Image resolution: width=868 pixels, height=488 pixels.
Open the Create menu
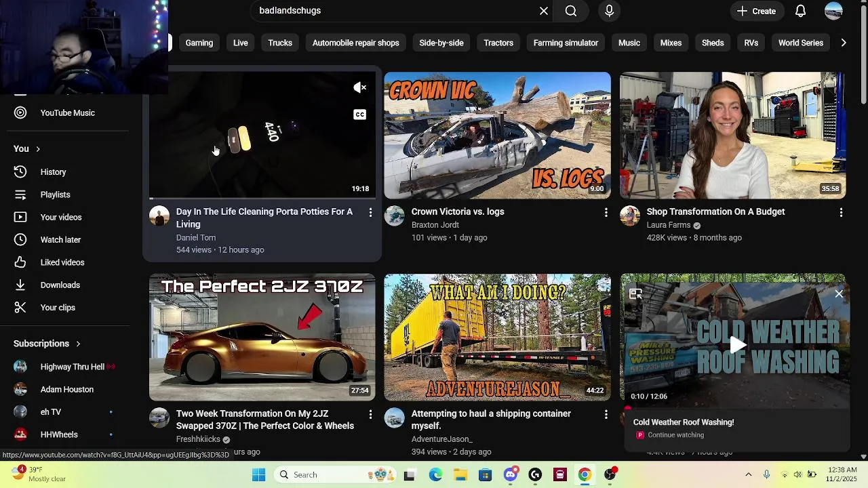(x=757, y=11)
